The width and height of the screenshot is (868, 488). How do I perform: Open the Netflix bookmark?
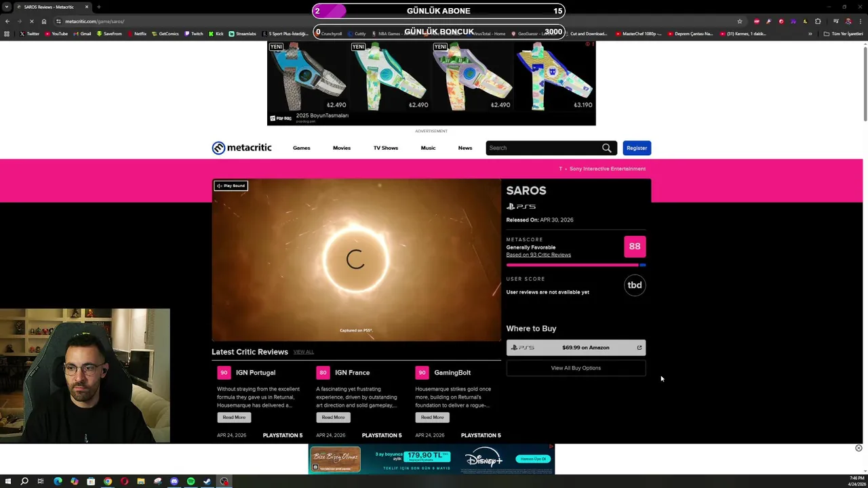[137, 33]
